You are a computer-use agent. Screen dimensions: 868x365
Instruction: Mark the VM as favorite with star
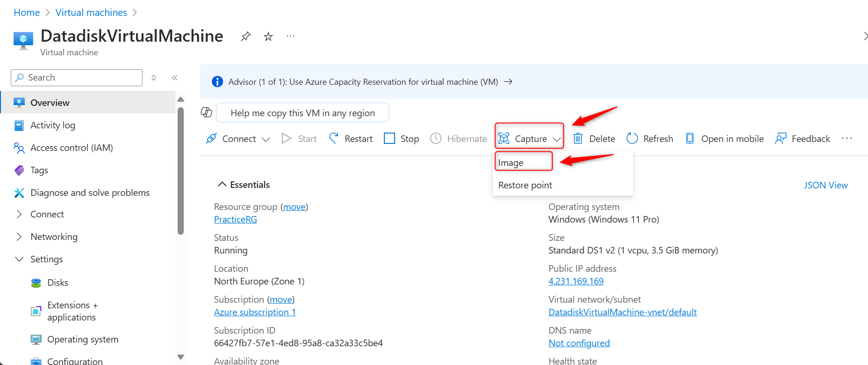click(268, 36)
